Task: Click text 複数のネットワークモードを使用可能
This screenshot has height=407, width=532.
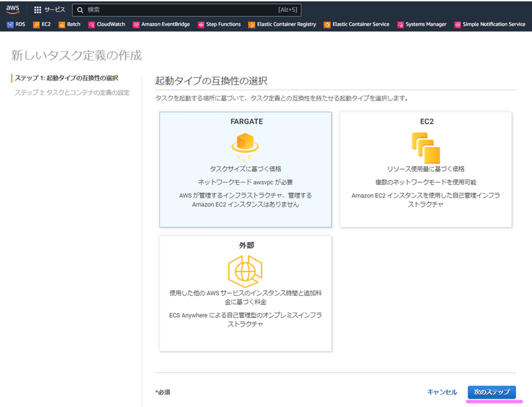Action: click(x=426, y=182)
